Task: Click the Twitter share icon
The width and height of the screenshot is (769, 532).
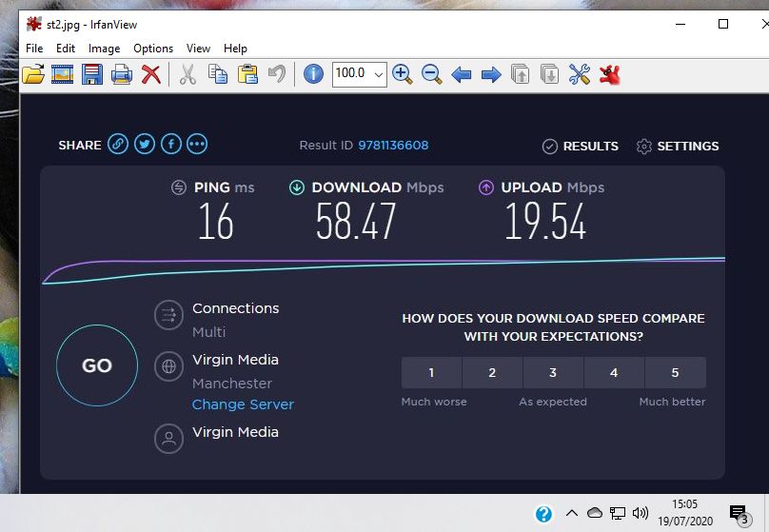Action: (145, 144)
